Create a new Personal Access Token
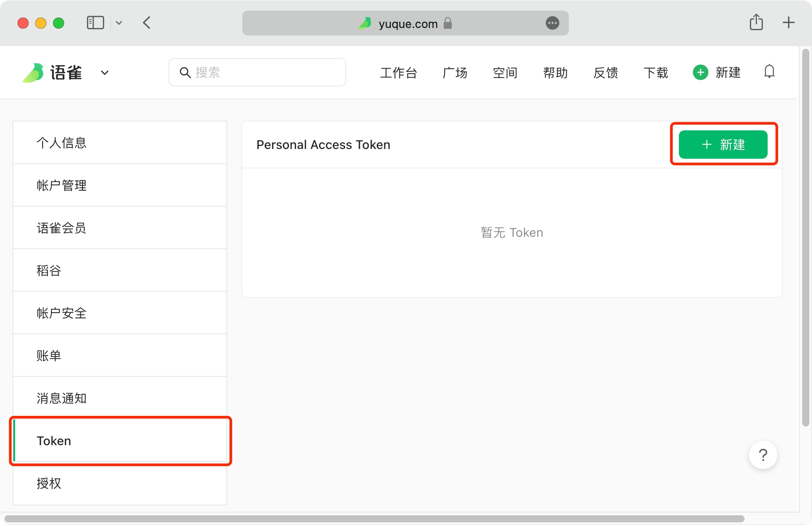812x525 pixels. tap(723, 145)
